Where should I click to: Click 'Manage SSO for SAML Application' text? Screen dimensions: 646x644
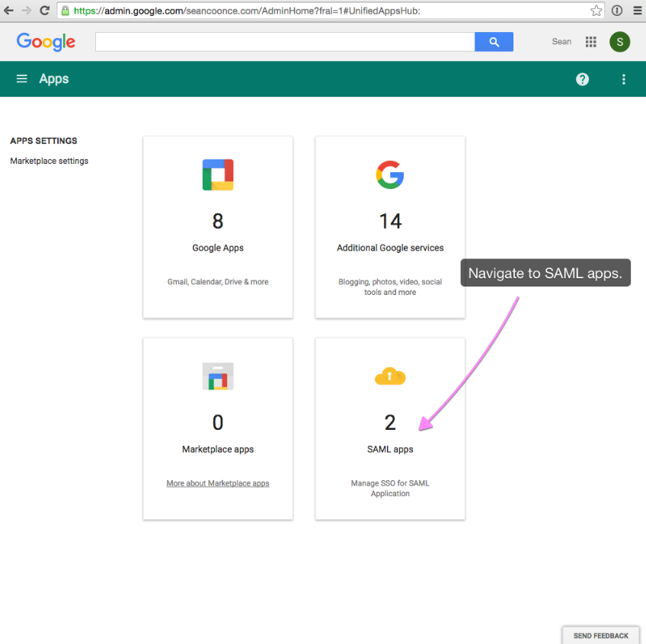click(x=390, y=489)
